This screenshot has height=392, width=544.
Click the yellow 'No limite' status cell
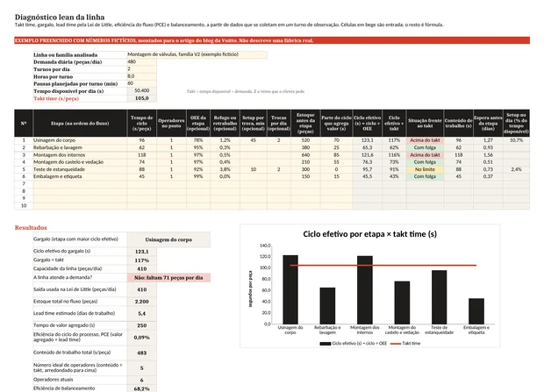[x=425, y=169]
